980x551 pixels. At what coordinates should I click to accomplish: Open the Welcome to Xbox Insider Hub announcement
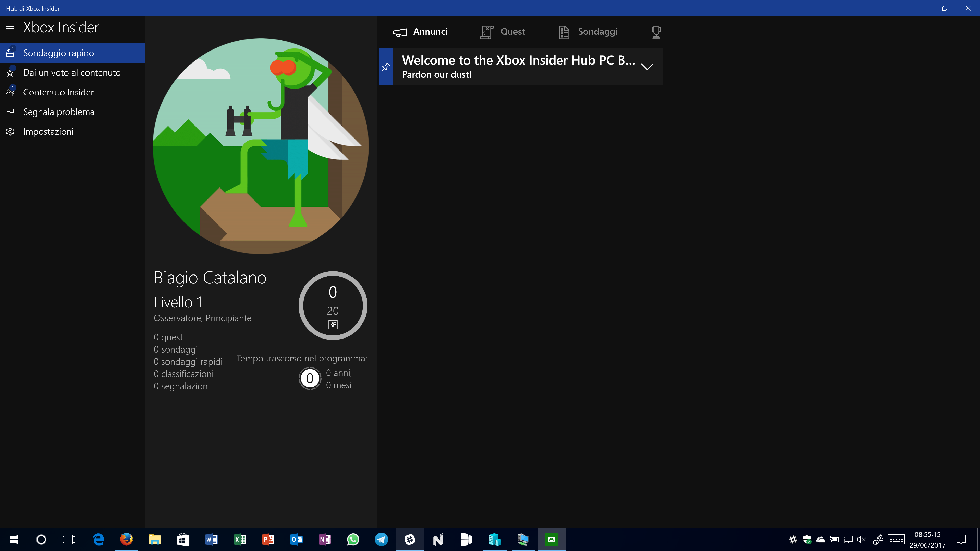coord(521,67)
